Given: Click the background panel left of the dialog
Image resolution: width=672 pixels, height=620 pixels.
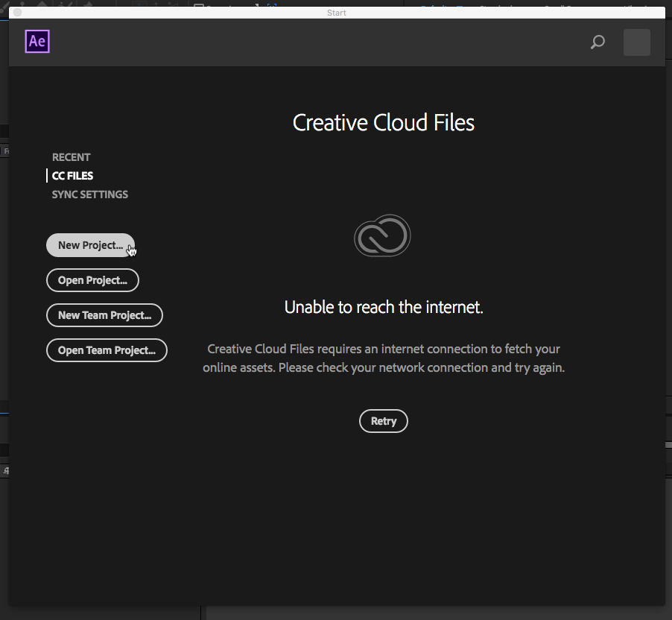Looking at the screenshot, I should 4,298.
